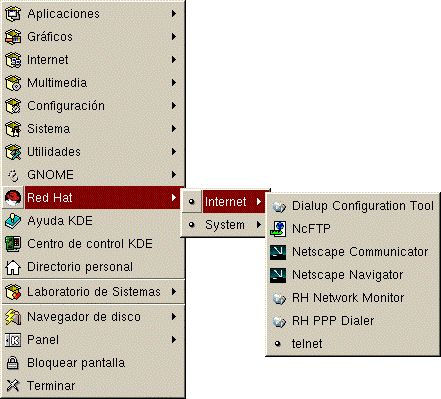Click the Multimedia package icon
This screenshot has height=399, width=441.
point(13,83)
